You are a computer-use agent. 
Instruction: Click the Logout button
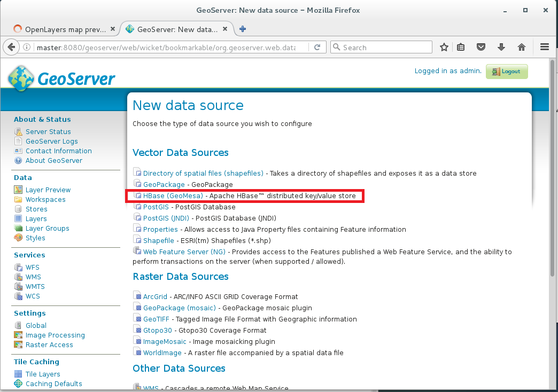tap(507, 72)
